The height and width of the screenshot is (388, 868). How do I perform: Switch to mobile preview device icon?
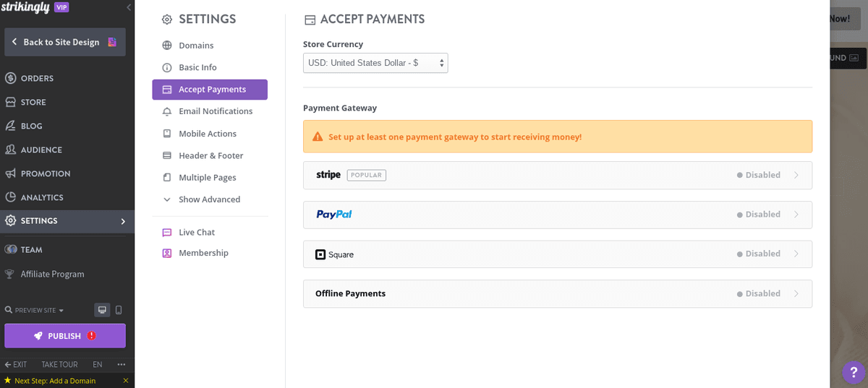click(x=119, y=310)
